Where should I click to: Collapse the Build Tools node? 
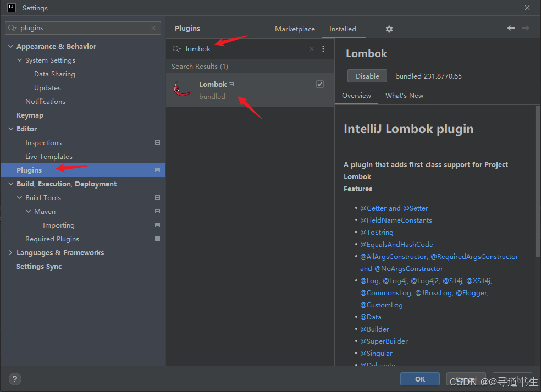pos(19,197)
